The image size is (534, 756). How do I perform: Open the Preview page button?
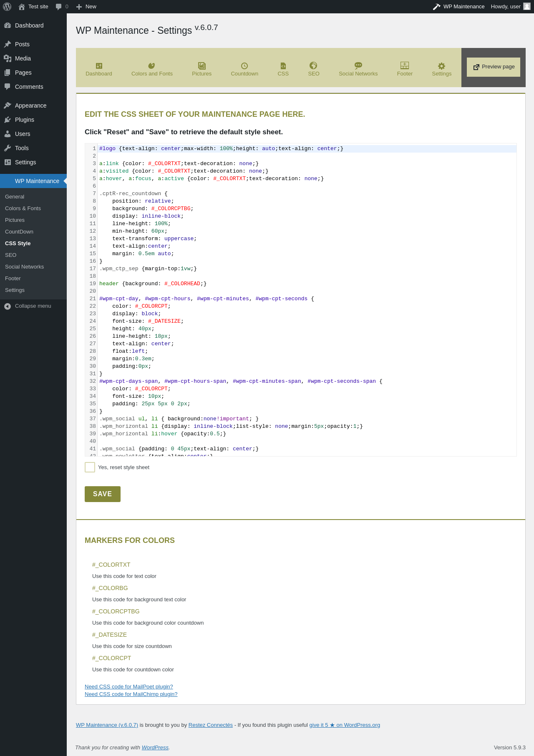(x=494, y=67)
